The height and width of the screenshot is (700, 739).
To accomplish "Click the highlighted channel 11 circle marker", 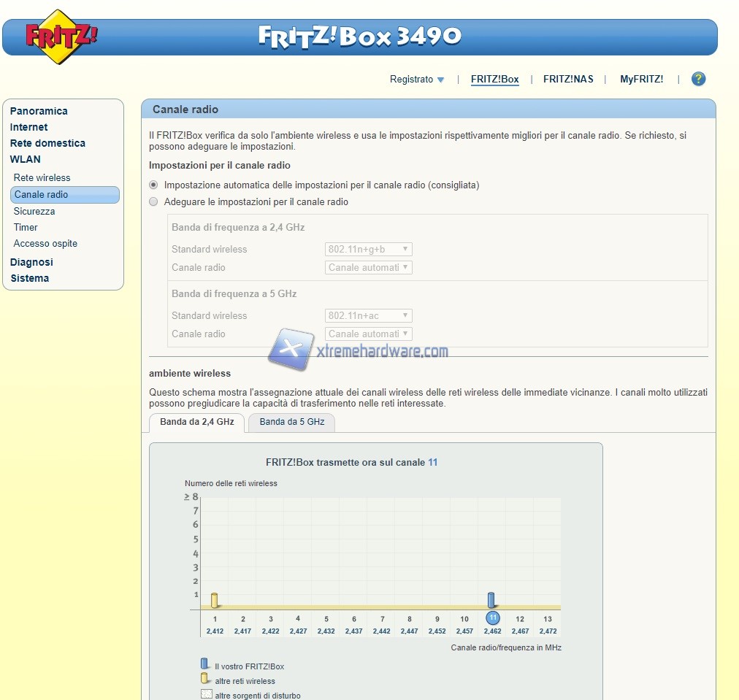I will tap(492, 618).
